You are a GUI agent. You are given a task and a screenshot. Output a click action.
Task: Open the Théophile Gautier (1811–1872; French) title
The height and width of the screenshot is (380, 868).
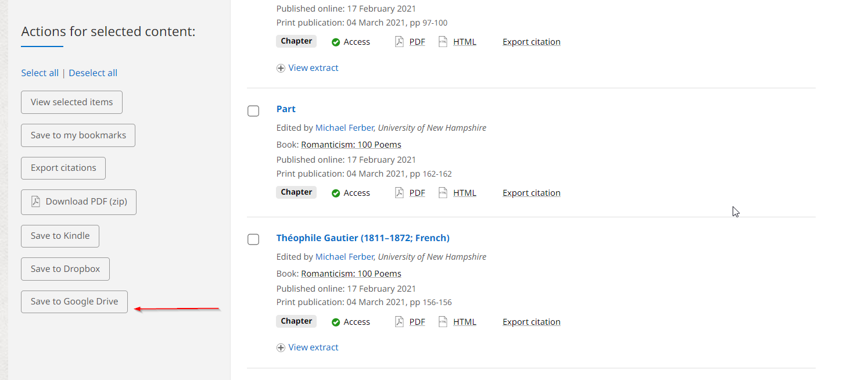(x=363, y=238)
